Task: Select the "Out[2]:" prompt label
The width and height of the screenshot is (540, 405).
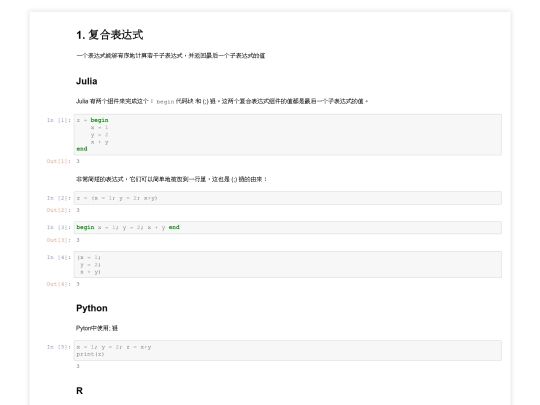Action: 59,210
